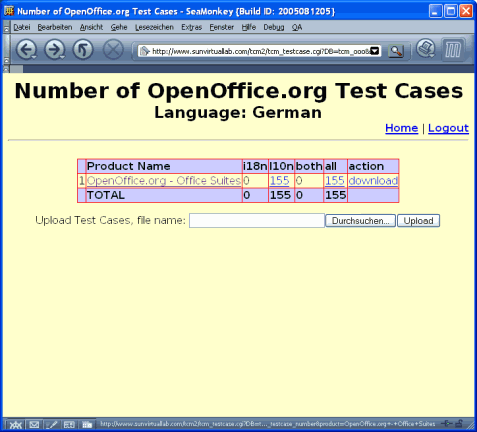Open the Address Book icon in status bar
Viewport: 477px width, 432px height.
pyautogui.click(x=69, y=425)
